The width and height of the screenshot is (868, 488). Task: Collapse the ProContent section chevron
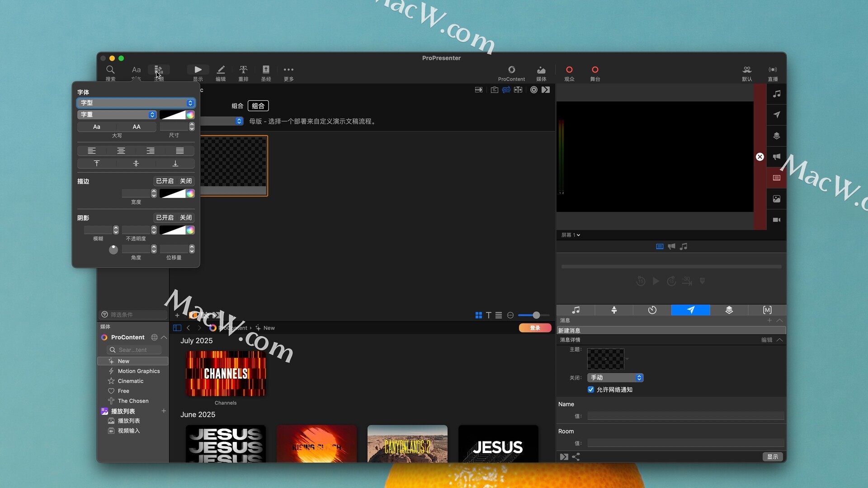(x=164, y=338)
